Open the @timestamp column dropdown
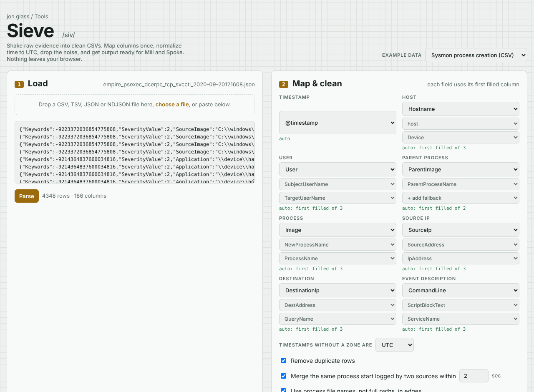The image size is (534, 392). pyautogui.click(x=338, y=123)
